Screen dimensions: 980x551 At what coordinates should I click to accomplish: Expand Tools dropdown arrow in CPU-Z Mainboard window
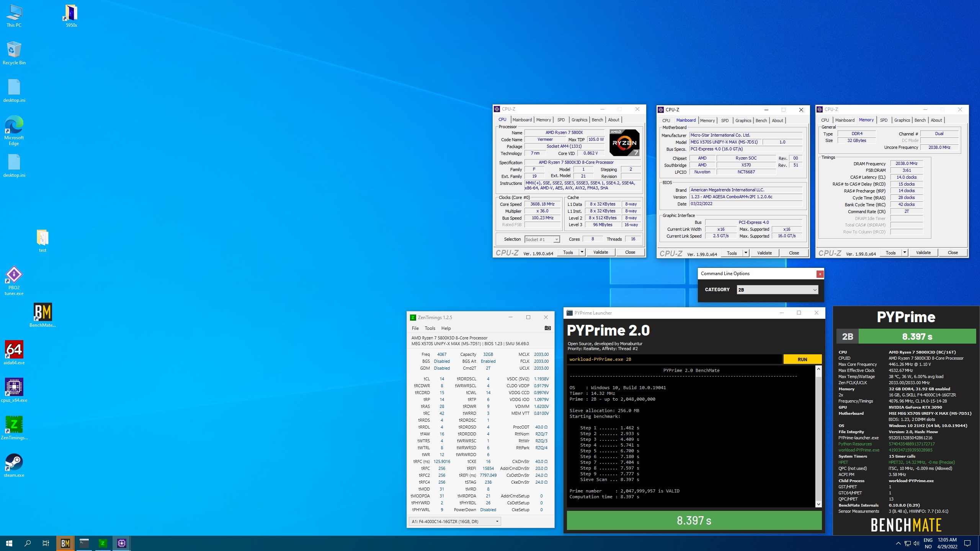tap(746, 253)
